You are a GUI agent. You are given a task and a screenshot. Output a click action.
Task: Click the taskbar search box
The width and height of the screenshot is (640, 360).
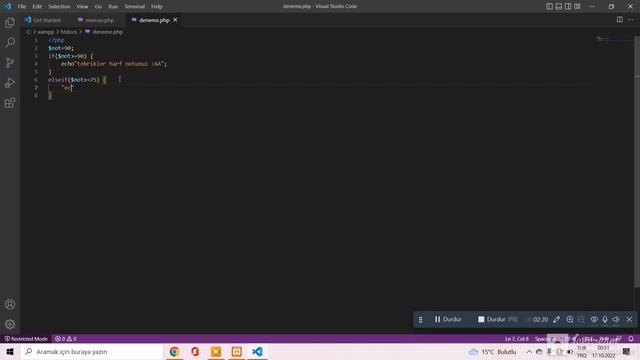click(x=92, y=351)
